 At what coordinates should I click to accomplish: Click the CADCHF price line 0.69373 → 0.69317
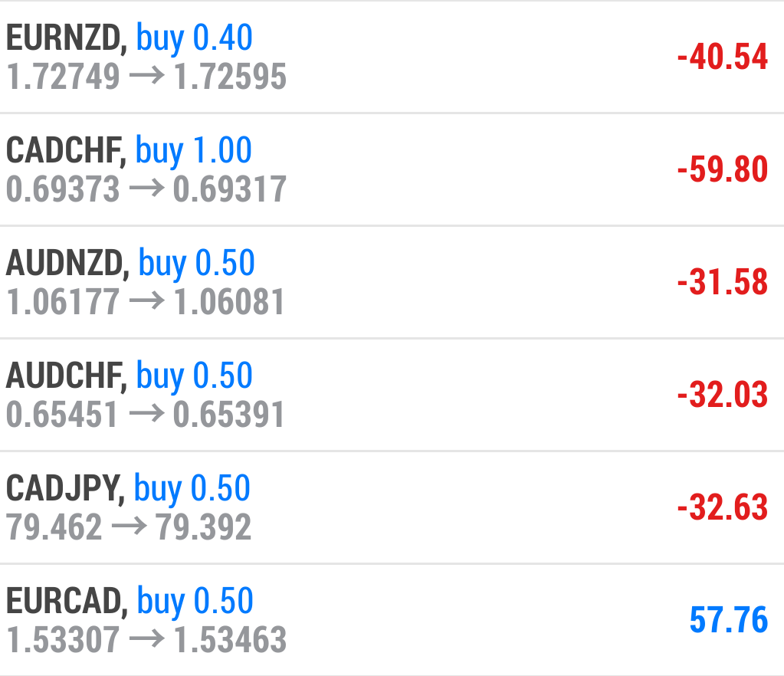[x=146, y=189]
